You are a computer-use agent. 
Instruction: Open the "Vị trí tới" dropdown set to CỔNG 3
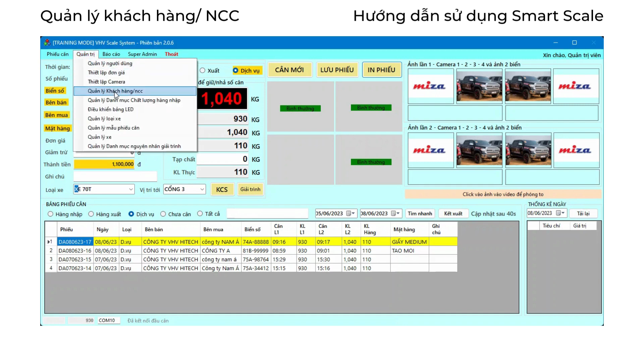point(202,189)
